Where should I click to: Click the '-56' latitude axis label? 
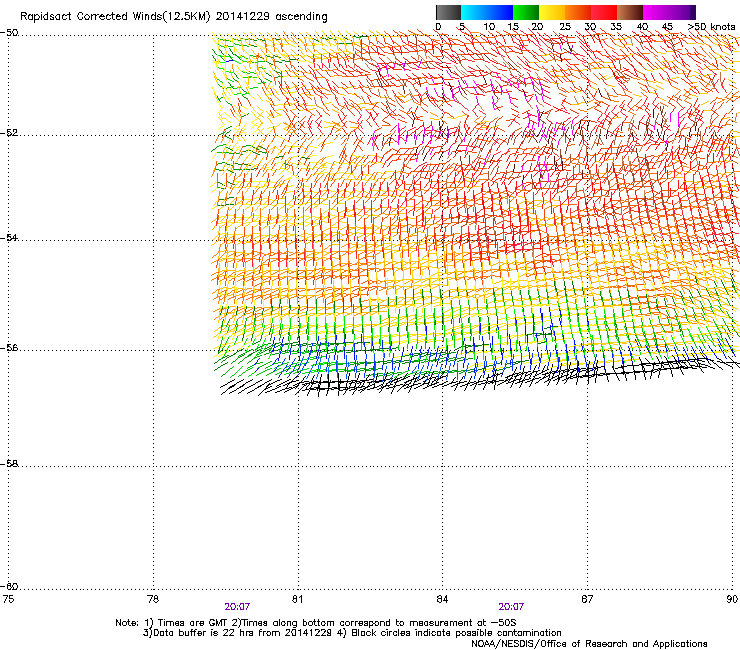[9, 347]
